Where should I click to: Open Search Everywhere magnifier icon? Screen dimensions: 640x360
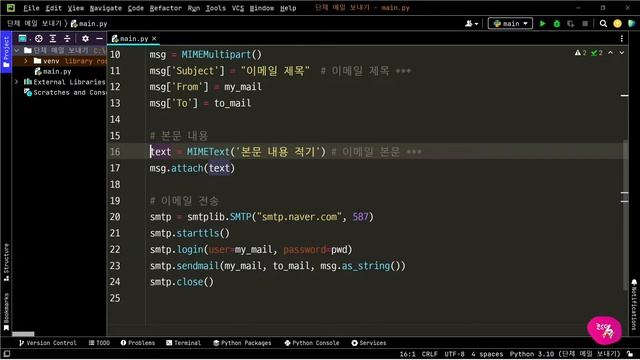click(x=603, y=24)
